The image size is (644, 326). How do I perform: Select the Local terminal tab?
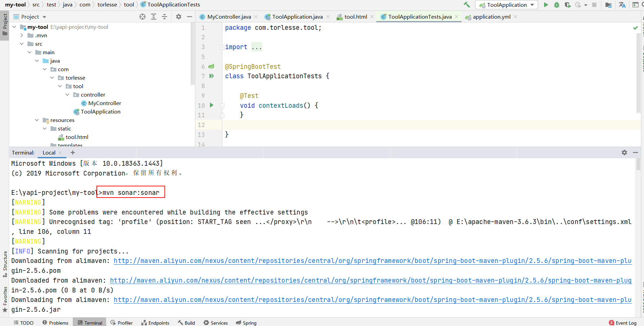point(49,152)
